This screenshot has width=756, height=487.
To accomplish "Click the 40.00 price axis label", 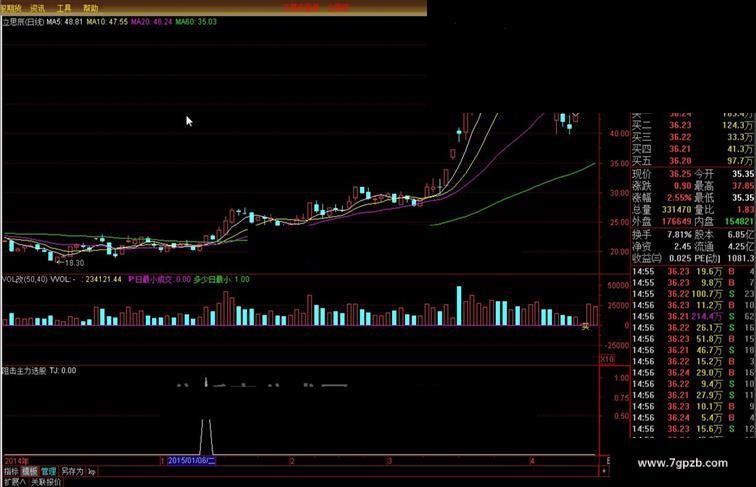I will click(619, 134).
